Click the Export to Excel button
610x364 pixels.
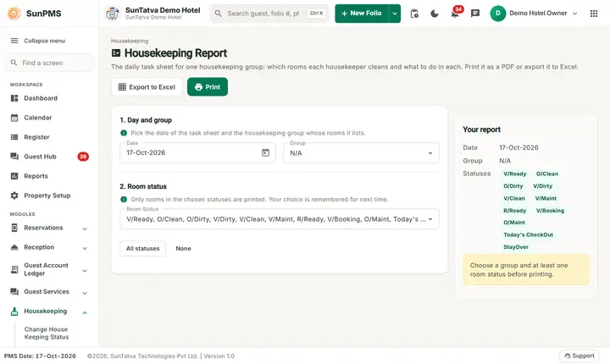[x=147, y=87]
